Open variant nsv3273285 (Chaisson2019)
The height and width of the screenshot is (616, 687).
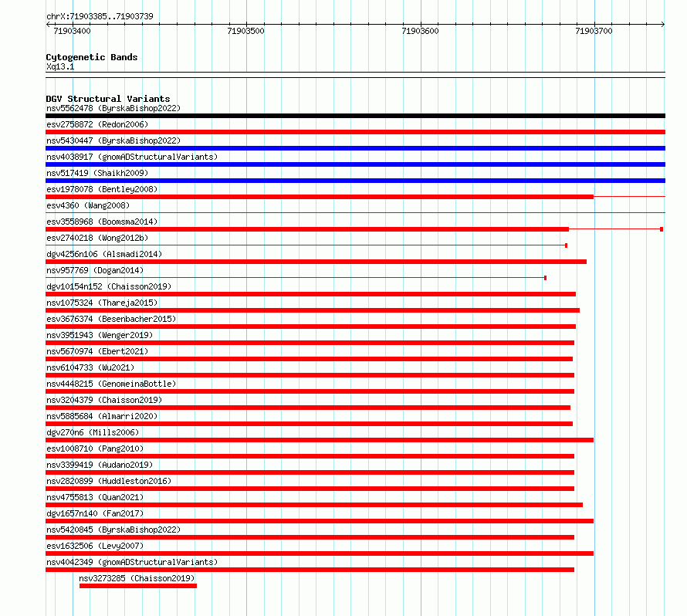pos(137,578)
